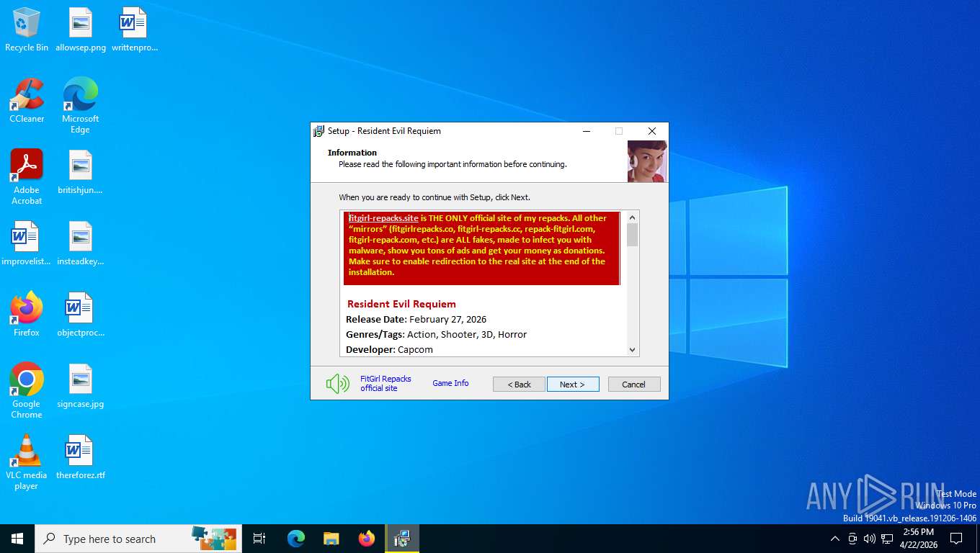Launch Firefox from the taskbar
This screenshot has height=553, width=980.
click(x=367, y=539)
